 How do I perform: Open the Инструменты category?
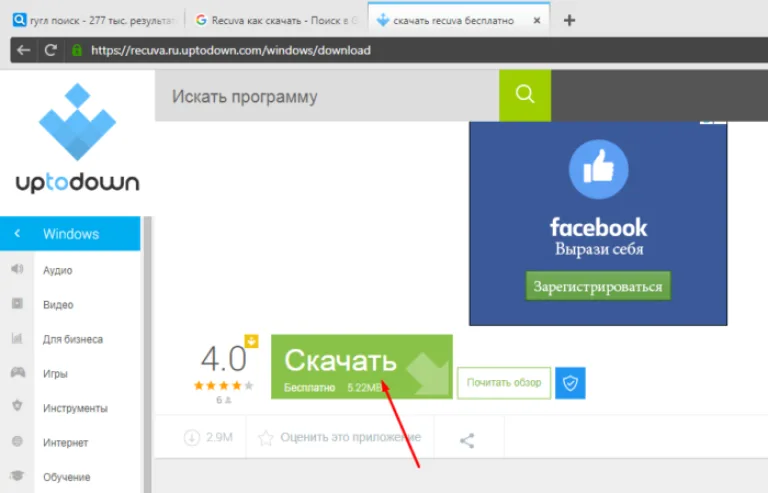pyautogui.click(x=75, y=408)
